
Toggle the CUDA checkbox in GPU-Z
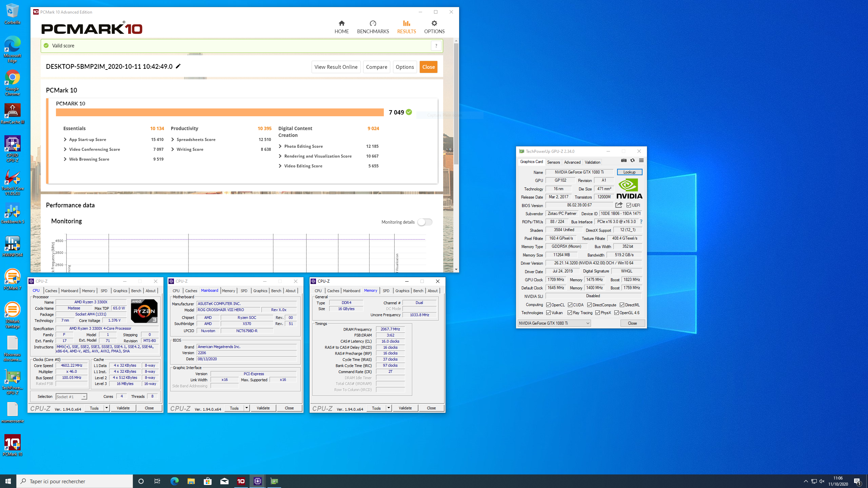pos(570,305)
